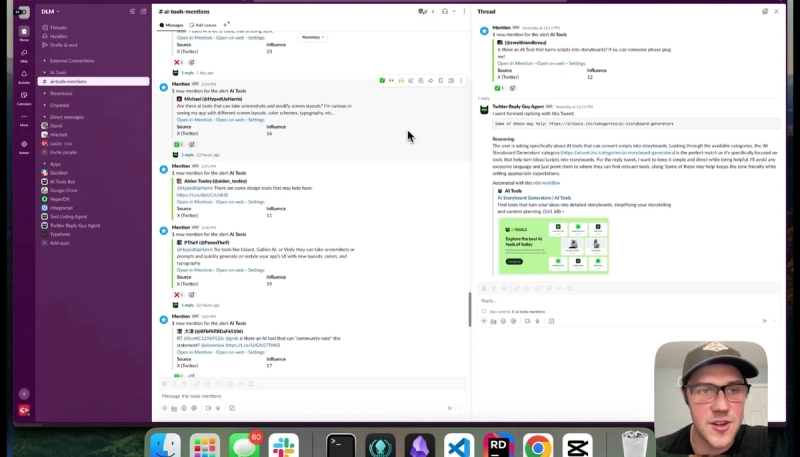The image size is (800, 457).
Task: Open '1 reply' under Michael's mention
Action: tap(188, 155)
